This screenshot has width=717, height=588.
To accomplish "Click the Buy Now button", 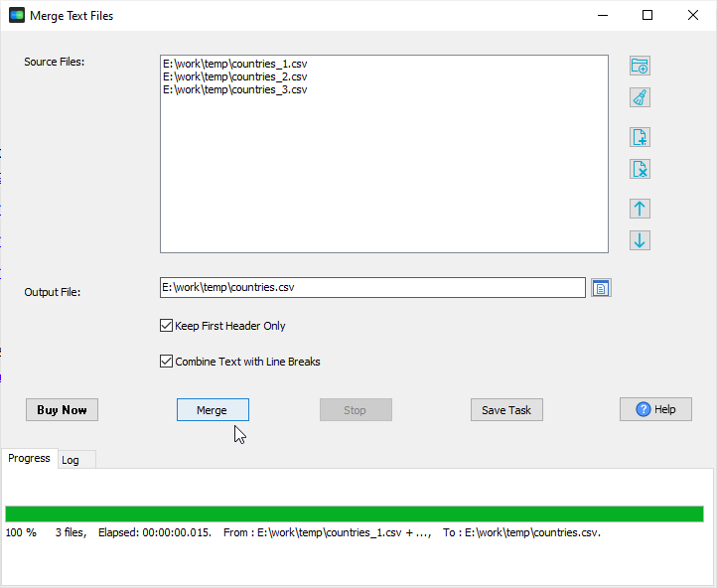I will click(62, 409).
